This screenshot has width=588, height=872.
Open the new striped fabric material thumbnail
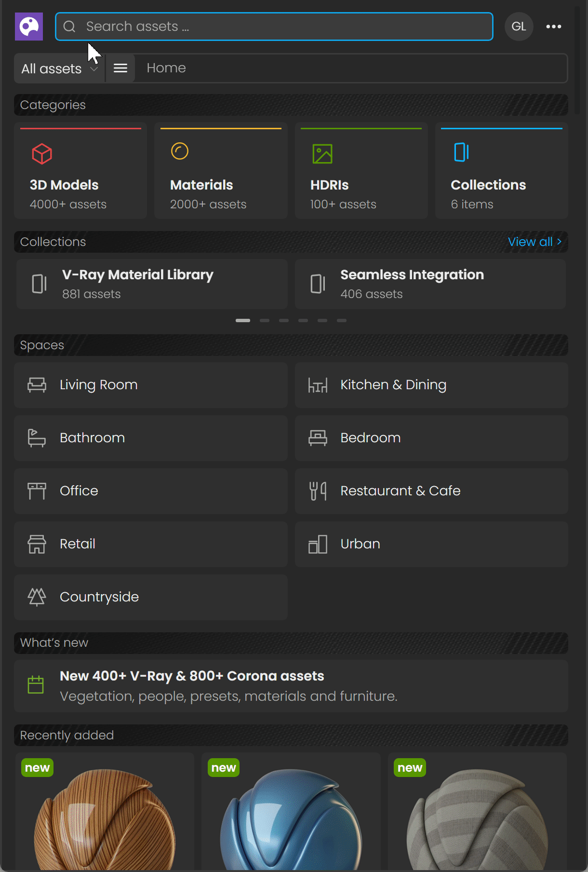(x=477, y=811)
